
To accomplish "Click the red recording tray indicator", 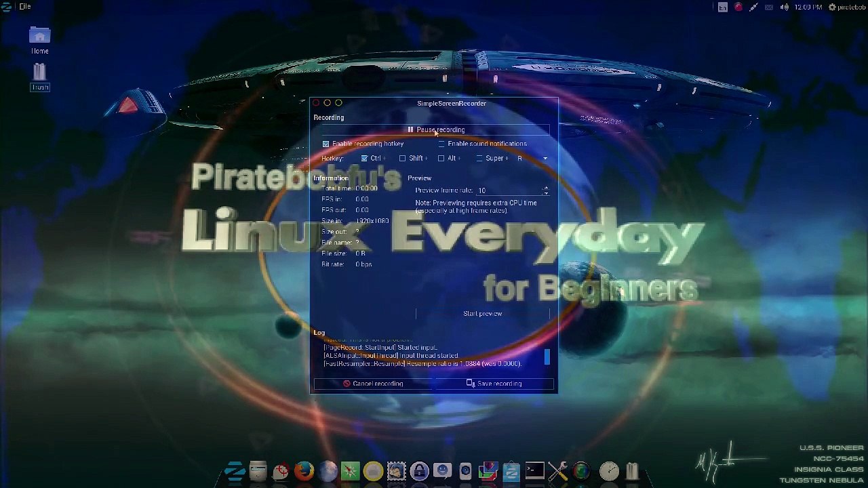I will click(x=738, y=7).
